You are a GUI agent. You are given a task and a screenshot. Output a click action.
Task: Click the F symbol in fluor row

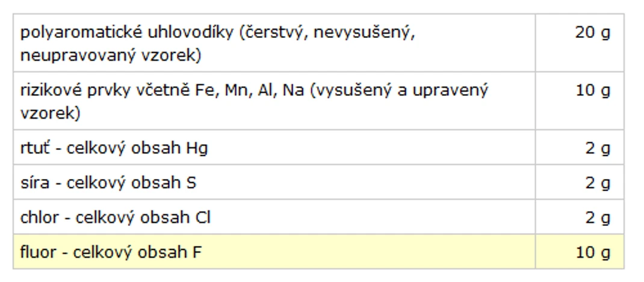point(197,252)
